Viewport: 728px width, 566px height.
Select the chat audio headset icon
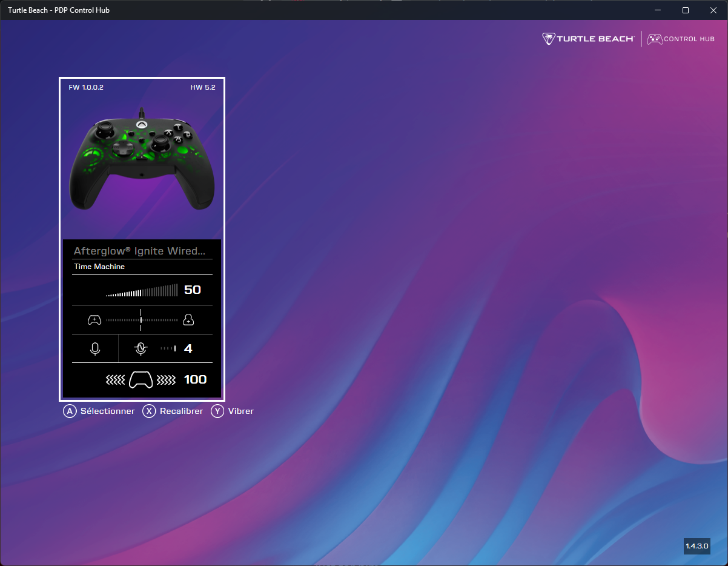[x=188, y=319]
